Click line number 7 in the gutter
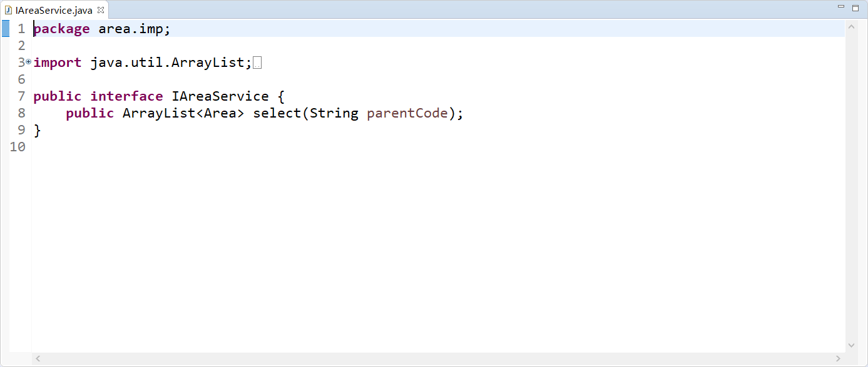The width and height of the screenshot is (868, 367). tap(22, 96)
